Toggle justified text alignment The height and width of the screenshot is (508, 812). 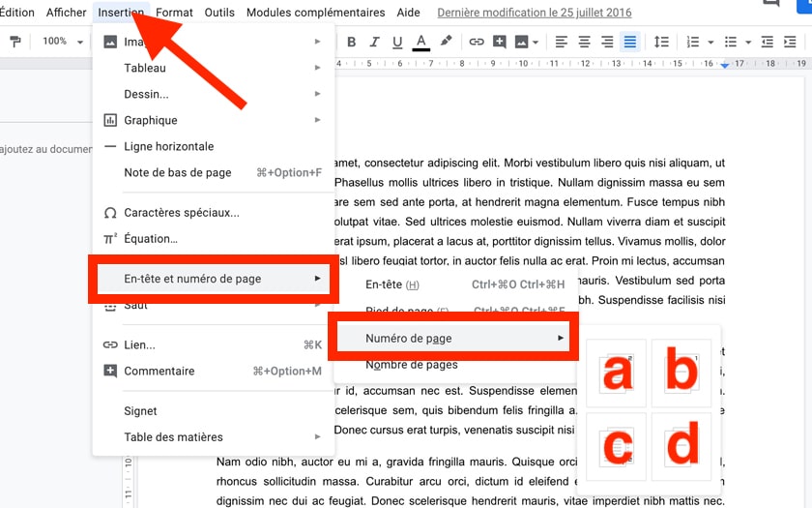click(629, 42)
